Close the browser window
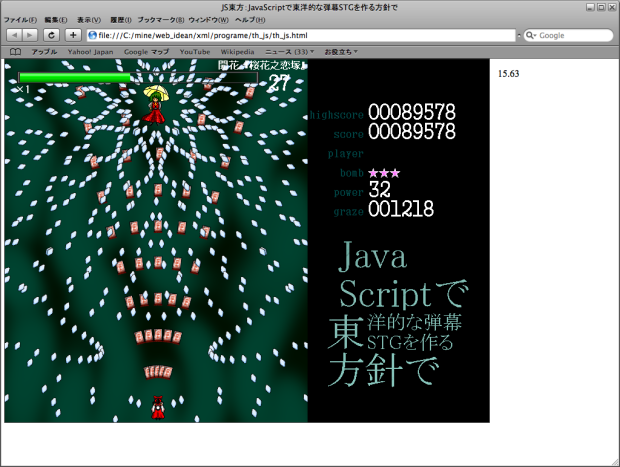The height and width of the screenshot is (467, 620). coord(612,7)
